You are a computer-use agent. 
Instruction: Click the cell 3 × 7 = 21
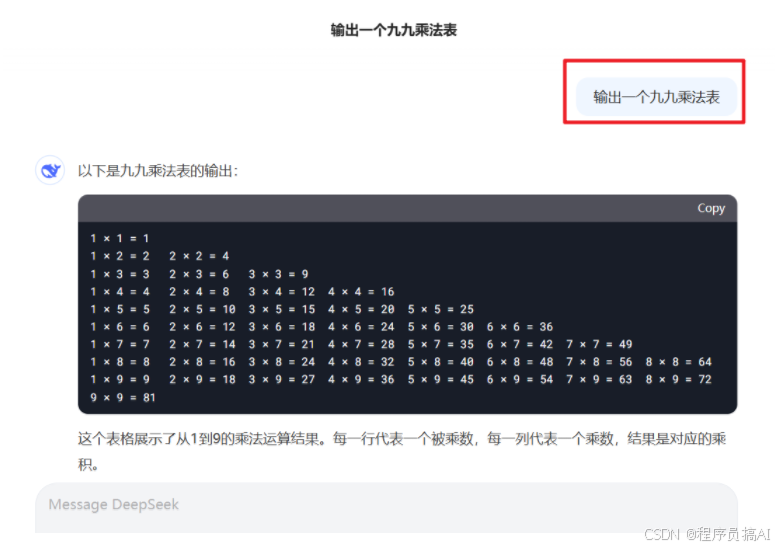tap(282, 344)
